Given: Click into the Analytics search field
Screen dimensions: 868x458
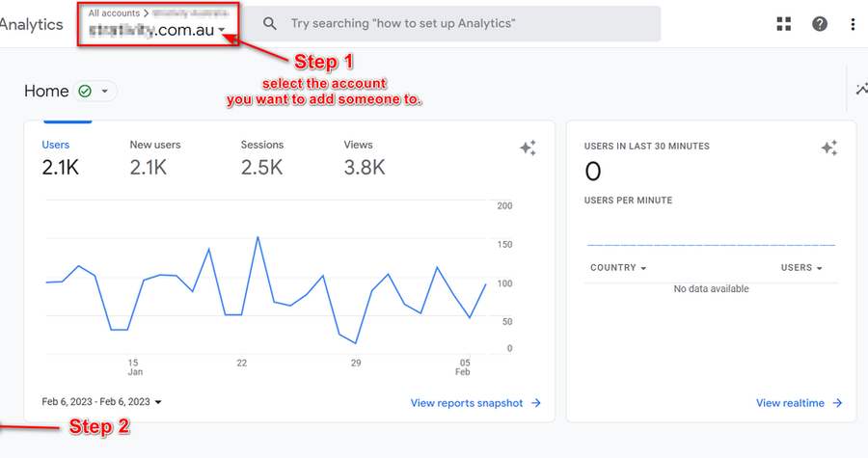Looking at the screenshot, I should 463,24.
